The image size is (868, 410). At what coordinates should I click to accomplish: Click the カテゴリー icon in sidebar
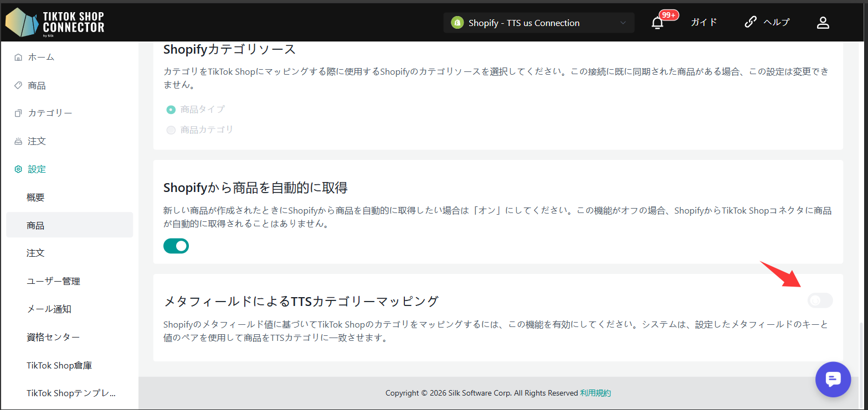18,113
